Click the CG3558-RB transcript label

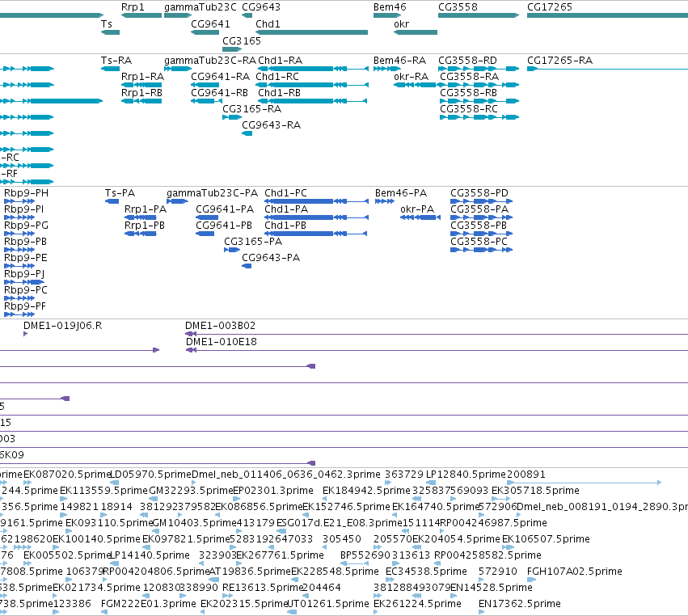point(469,93)
